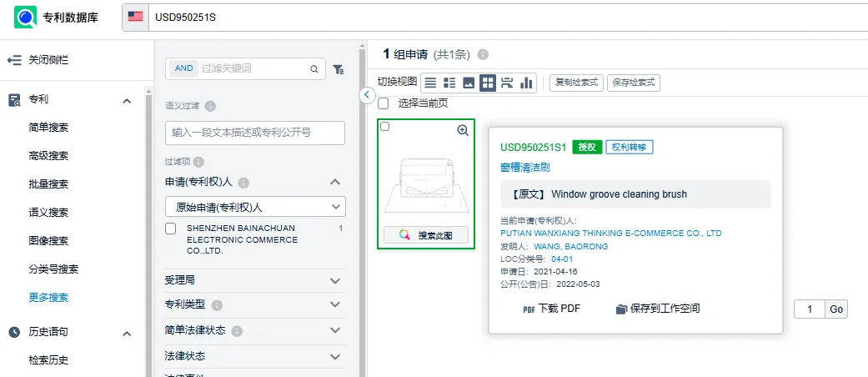Collapse the 专利 sidebar section chevron
The image size is (868, 377).
[127, 101]
